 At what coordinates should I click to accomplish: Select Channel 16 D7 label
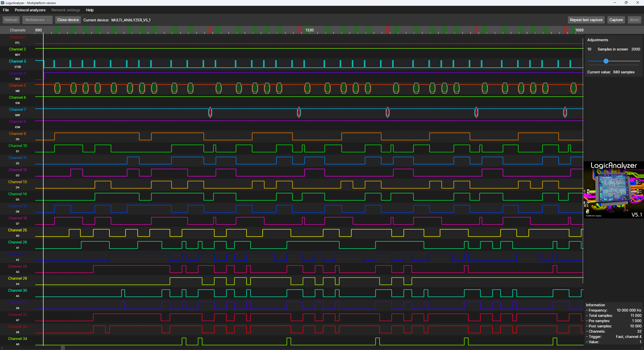coord(18,221)
